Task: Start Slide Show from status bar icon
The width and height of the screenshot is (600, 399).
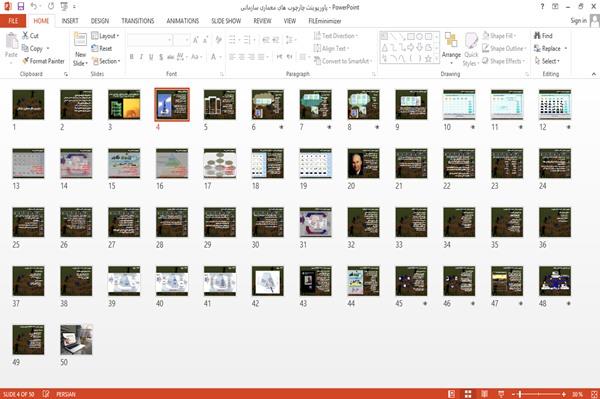Action: (501, 394)
